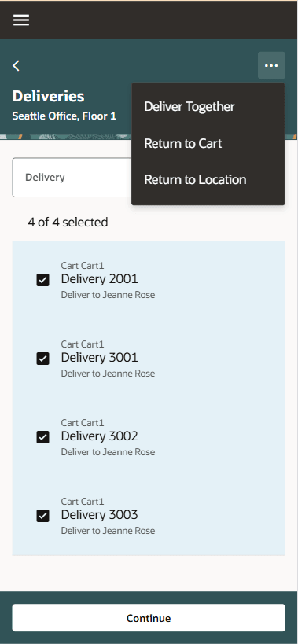Select the Delivery 3002 title text

click(x=99, y=436)
